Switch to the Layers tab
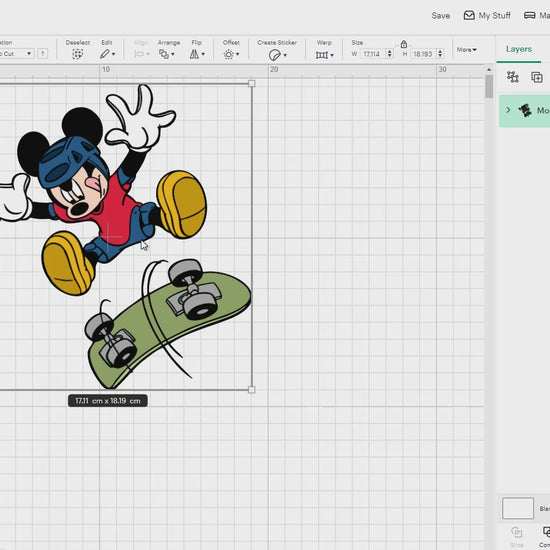The image size is (550, 550). (x=518, y=49)
